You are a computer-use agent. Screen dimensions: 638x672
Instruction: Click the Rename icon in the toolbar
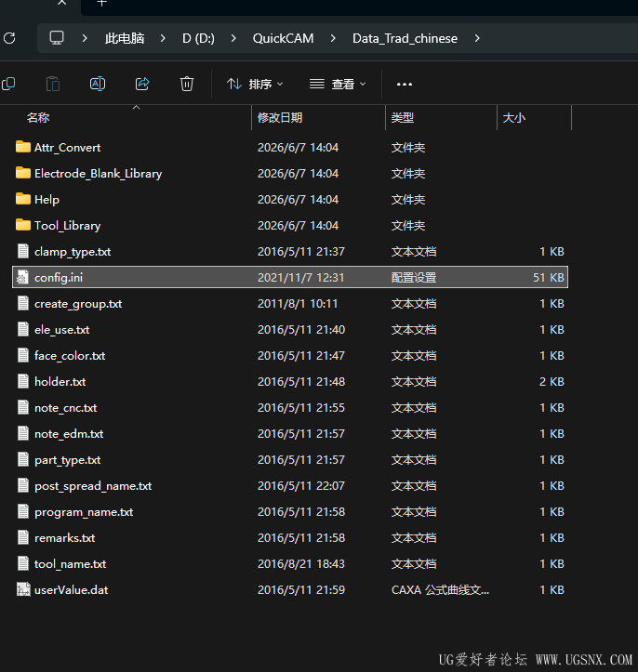(x=98, y=84)
